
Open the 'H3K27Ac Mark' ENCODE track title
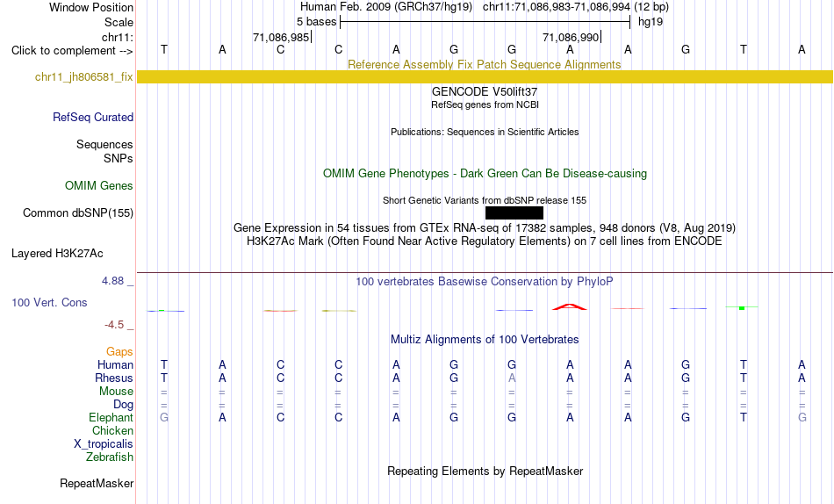(x=485, y=241)
